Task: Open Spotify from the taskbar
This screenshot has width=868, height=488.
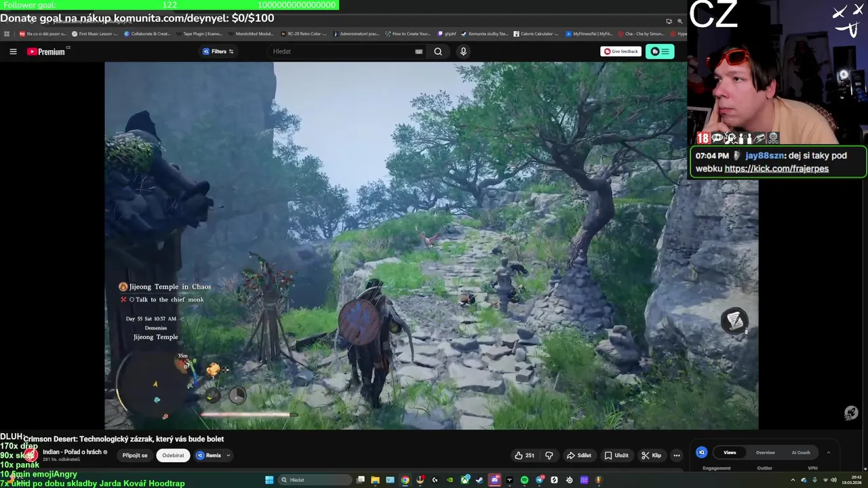Action: [x=524, y=480]
